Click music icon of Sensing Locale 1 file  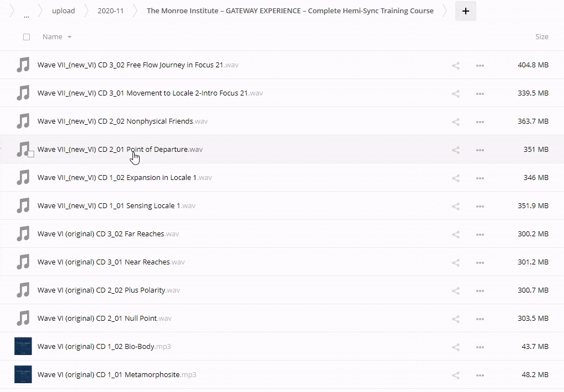point(23,206)
